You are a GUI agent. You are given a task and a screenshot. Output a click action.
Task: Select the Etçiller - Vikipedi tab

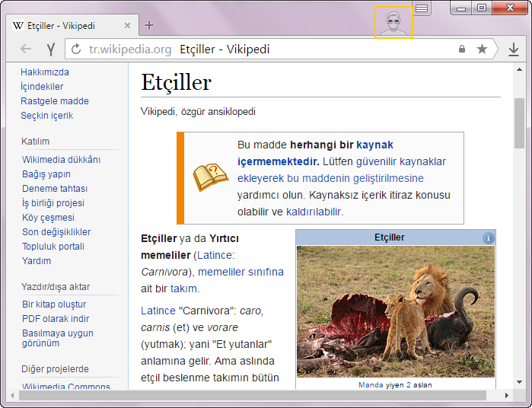(72, 25)
